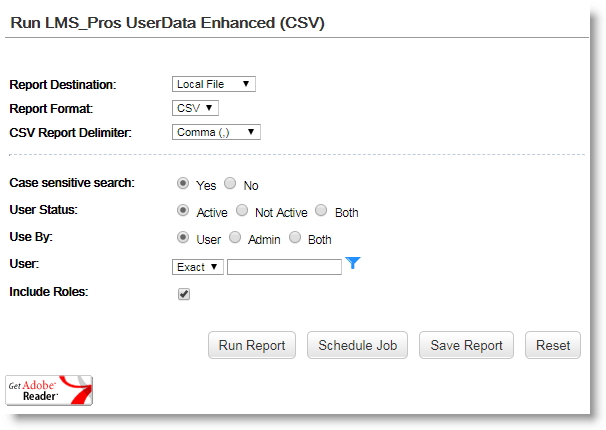The height and width of the screenshot is (430, 606).
Task: Click the User search text field
Action: [x=284, y=267]
